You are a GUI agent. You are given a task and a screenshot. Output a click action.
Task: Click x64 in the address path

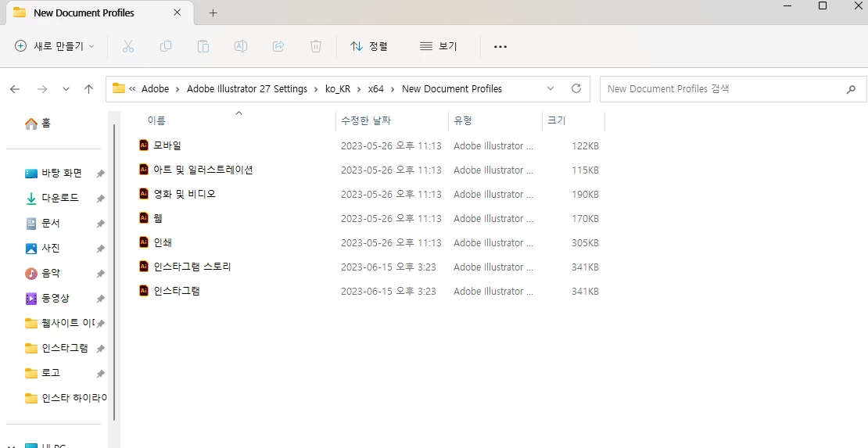pyautogui.click(x=376, y=88)
